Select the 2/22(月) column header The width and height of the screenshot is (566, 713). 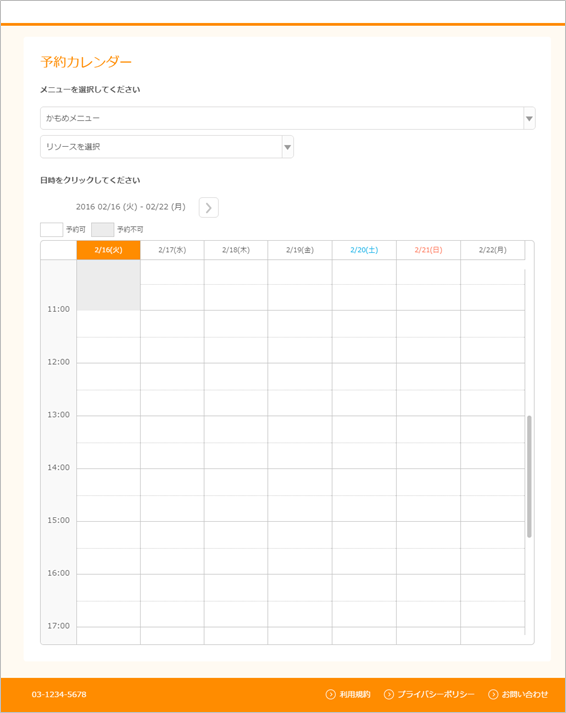point(492,250)
